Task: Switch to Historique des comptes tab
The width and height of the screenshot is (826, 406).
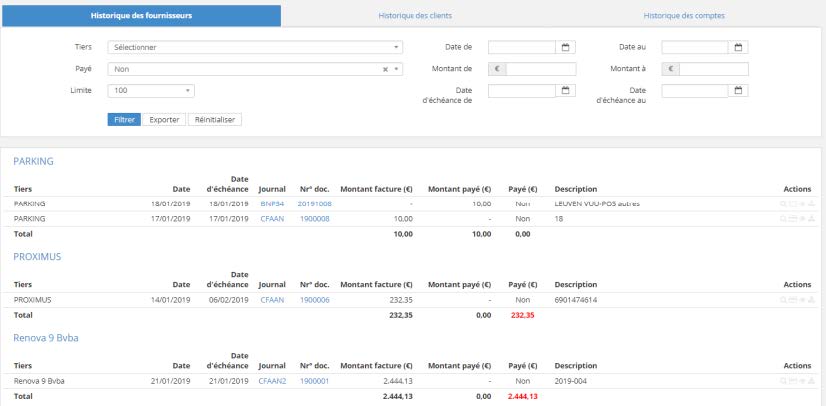Action: [684, 16]
